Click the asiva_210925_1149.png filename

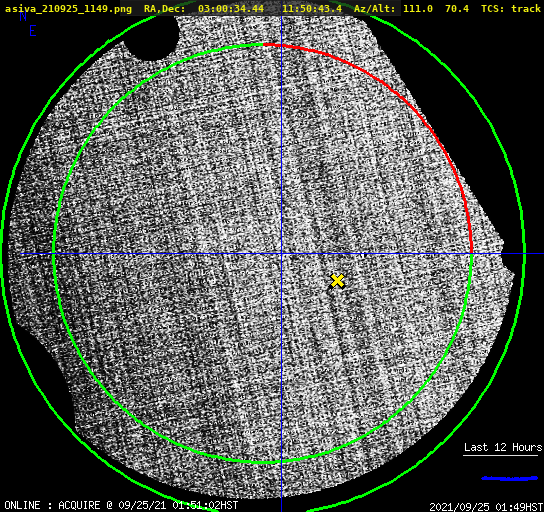coord(68,9)
